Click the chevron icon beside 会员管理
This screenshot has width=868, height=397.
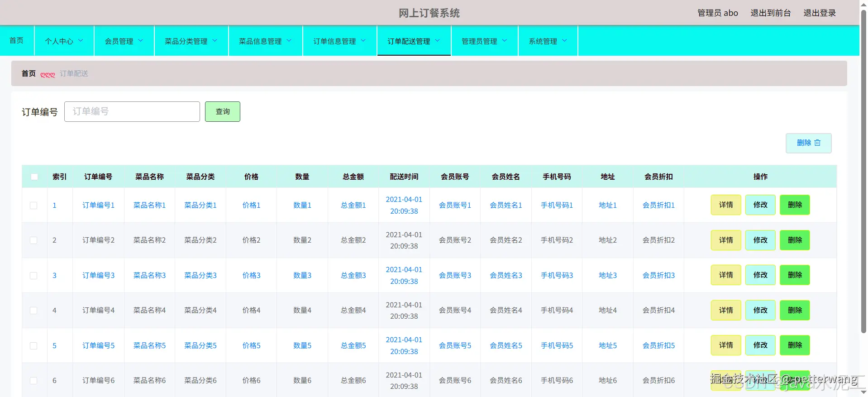point(140,40)
